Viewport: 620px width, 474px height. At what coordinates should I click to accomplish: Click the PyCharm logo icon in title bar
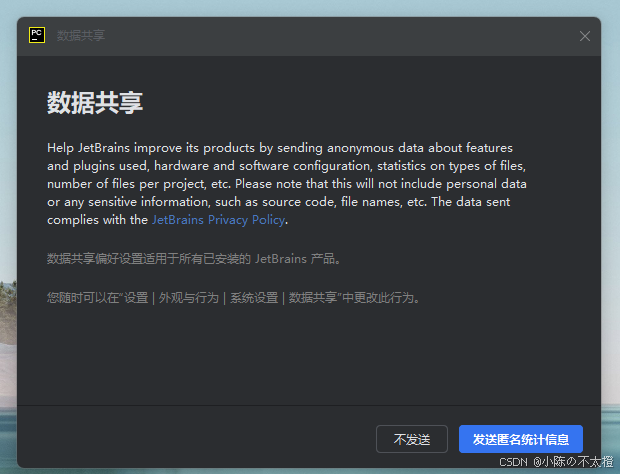pos(37,35)
